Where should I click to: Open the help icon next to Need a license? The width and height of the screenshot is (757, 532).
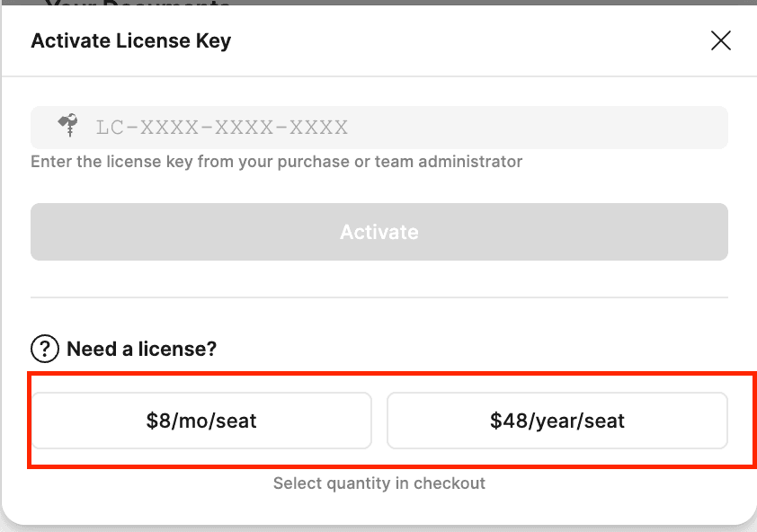coord(43,349)
